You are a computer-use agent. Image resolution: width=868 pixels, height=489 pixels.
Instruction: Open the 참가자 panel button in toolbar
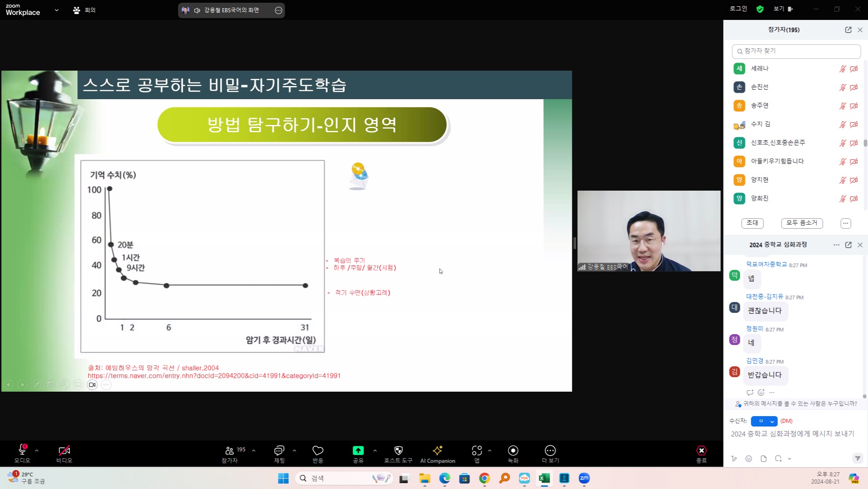pyautogui.click(x=230, y=454)
